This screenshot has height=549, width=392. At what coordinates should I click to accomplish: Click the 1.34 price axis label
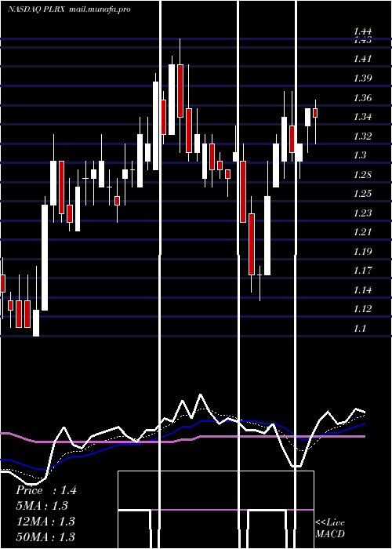click(x=362, y=117)
